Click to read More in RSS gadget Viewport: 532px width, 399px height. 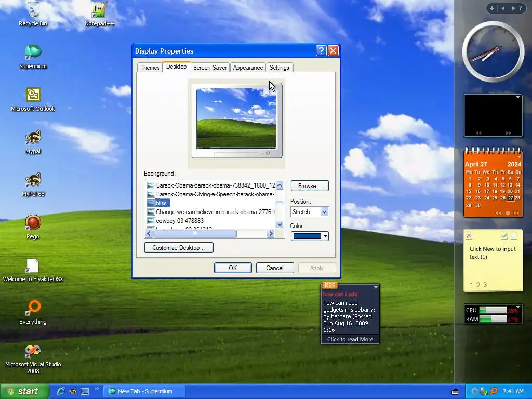point(350,339)
